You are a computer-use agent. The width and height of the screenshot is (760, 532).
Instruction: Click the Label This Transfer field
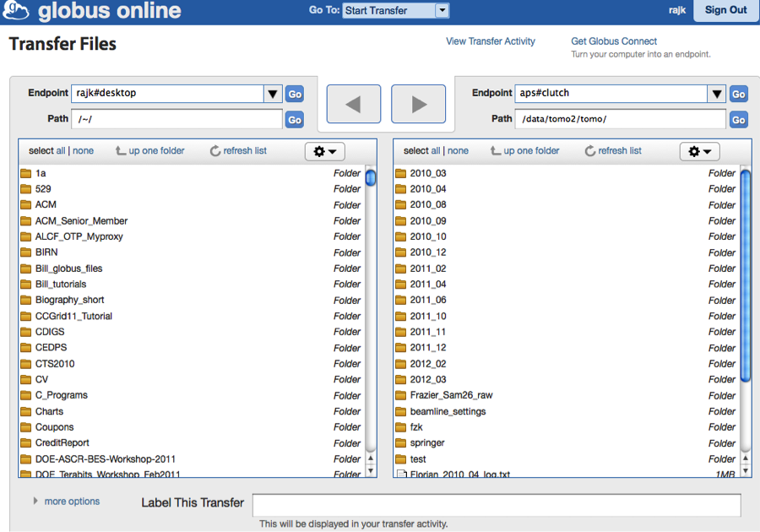pos(497,505)
